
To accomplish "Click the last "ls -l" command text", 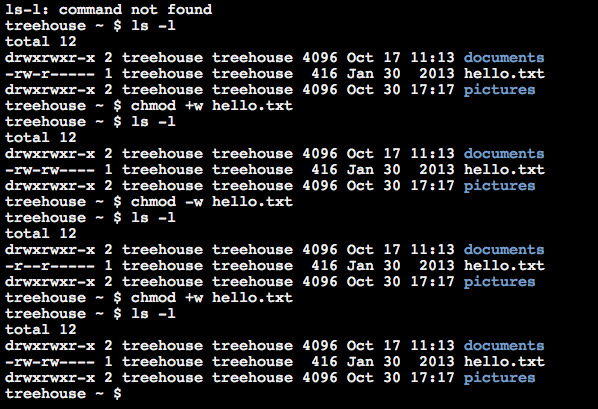I will pos(153,314).
